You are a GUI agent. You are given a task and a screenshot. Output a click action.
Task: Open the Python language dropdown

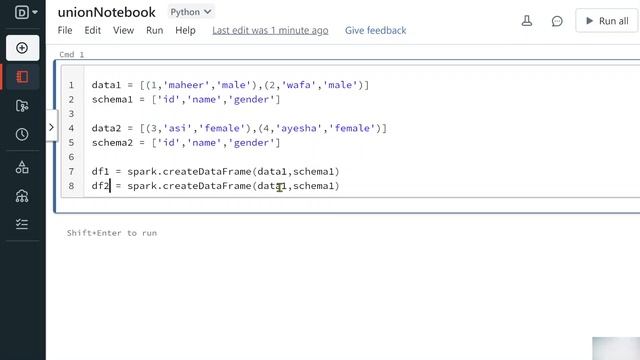point(191,12)
